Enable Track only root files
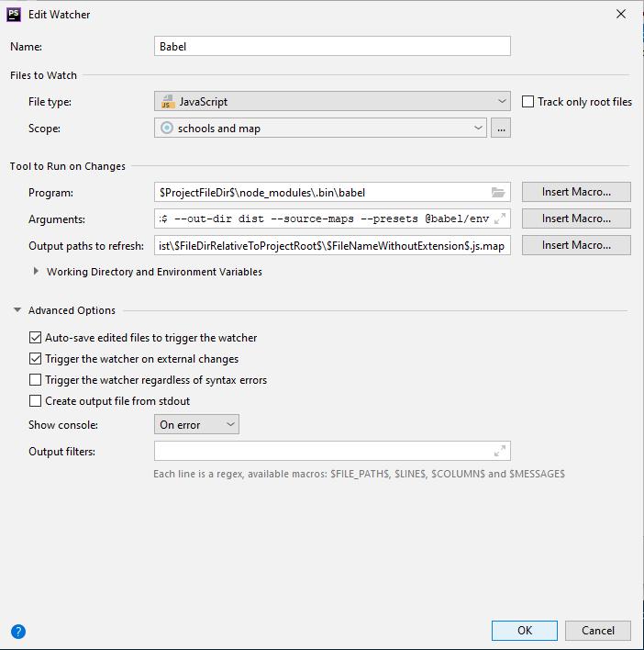644x650 pixels. [x=527, y=102]
